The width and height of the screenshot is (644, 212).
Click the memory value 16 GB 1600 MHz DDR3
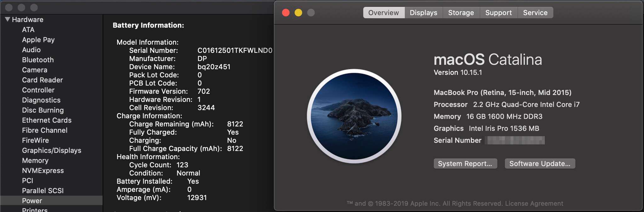(504, 116)
